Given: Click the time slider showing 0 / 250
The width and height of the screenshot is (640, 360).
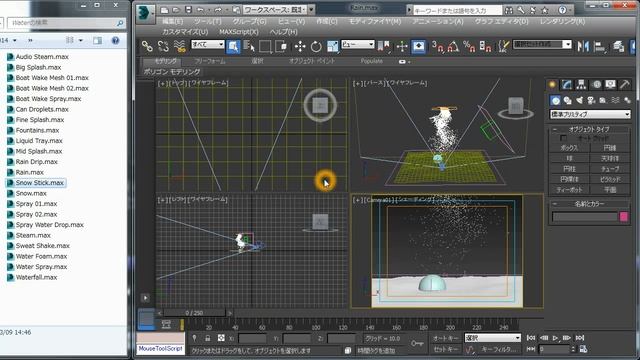Looking at the screenshot, I should pos(194,313).
